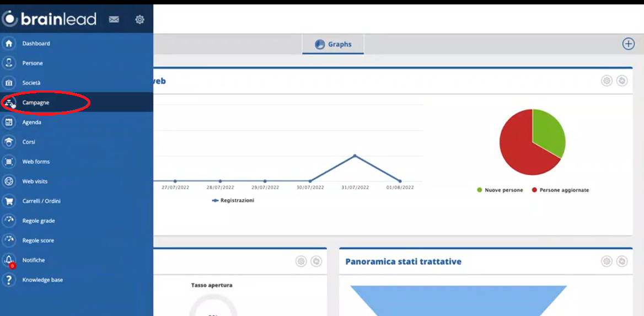The image size is (644, 316).
Task: Click the Società building icon
Action: tap(9, 83)
